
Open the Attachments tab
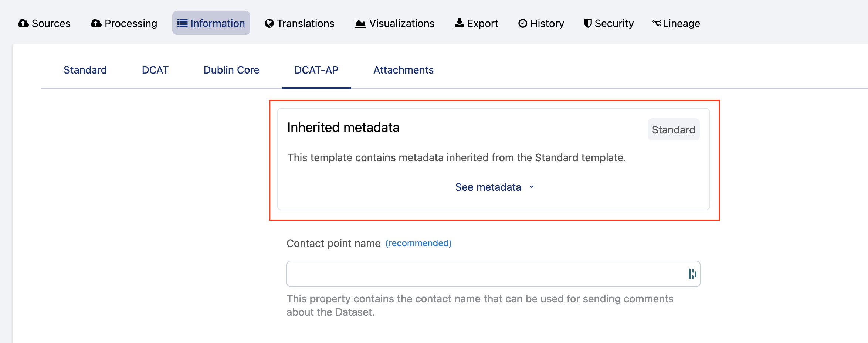[x=403, y=70]
